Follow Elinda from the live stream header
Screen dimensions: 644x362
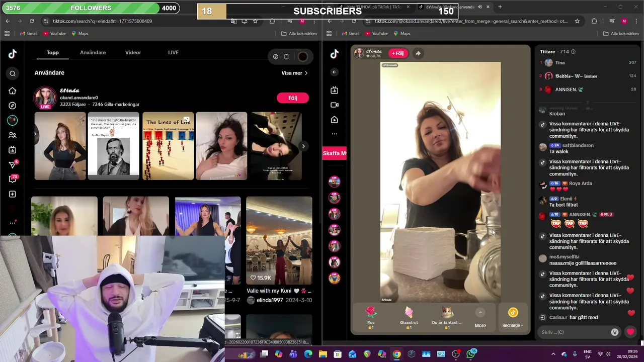398,53
